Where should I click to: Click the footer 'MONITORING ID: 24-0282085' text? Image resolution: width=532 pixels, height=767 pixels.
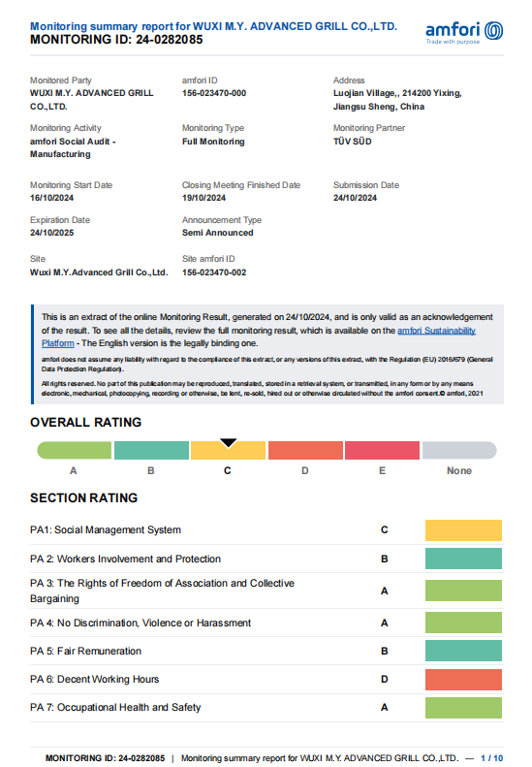coord(105,758)
